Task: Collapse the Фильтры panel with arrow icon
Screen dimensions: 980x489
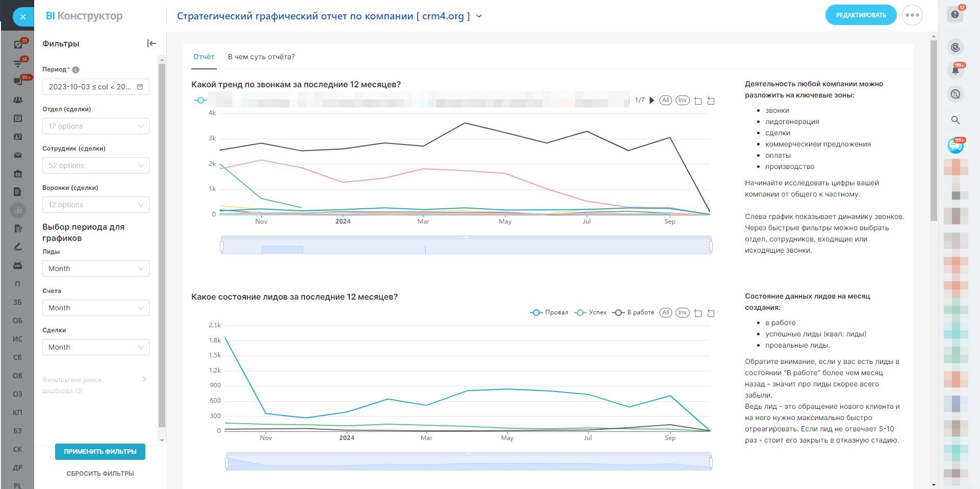Action: point(152,43)
